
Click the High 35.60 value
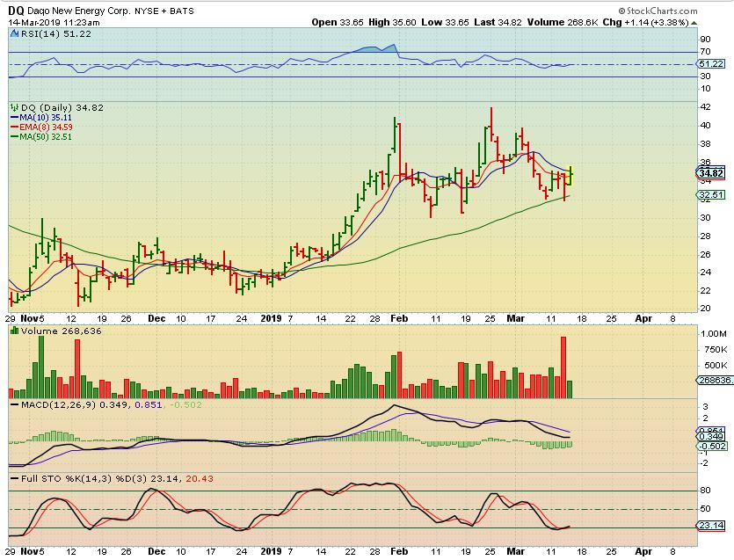pyautogui.click(x=392, y=23)
